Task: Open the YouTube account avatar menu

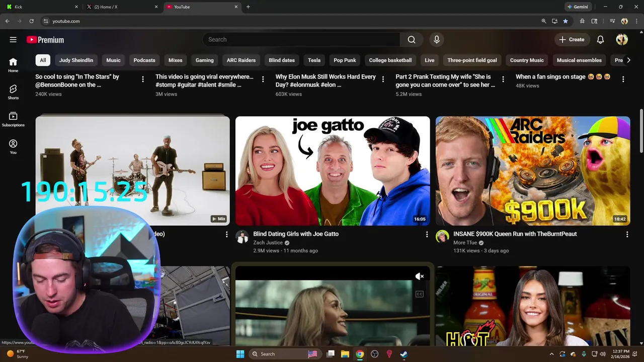Action: 622,40
